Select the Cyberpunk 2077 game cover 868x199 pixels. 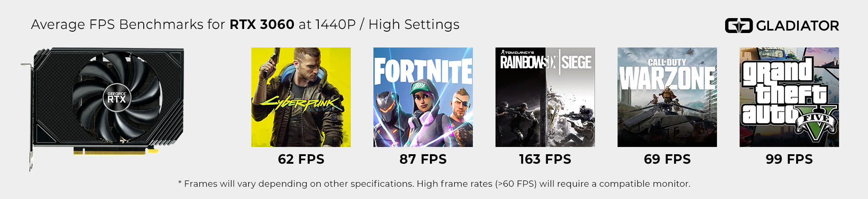point(301,97)
